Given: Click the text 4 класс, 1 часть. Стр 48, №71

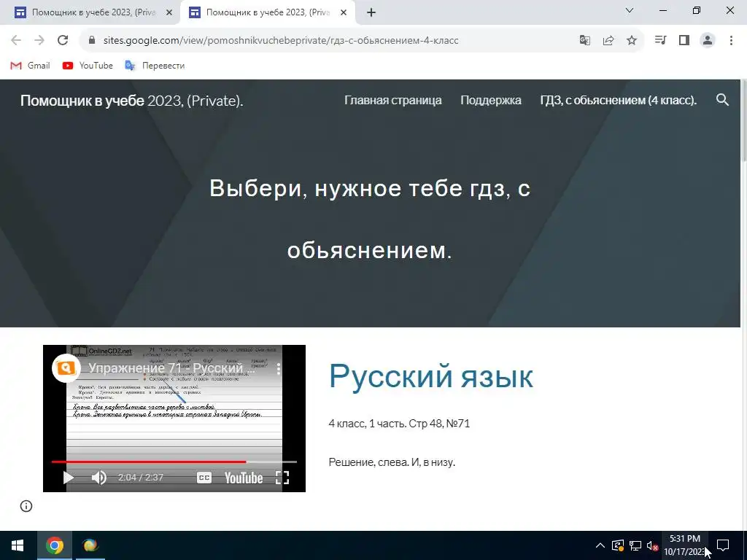Looking at the screenshot, I should (x=399, y=424).
